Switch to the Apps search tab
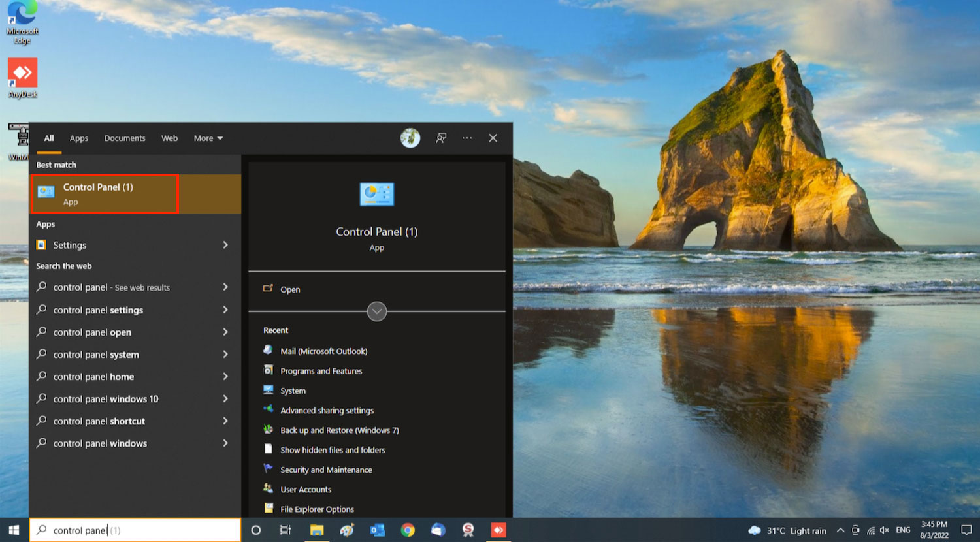 [79, 138]
